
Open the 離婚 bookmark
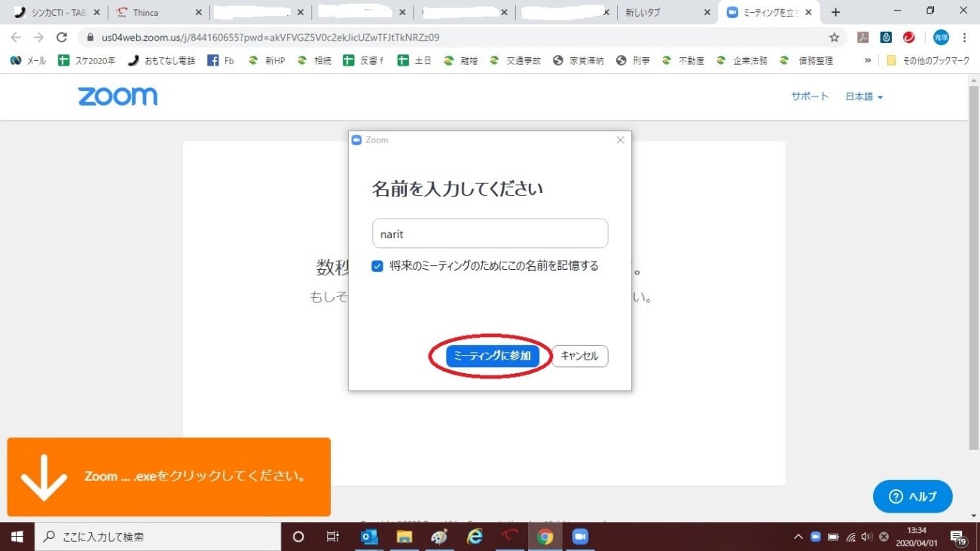click(460, 60)
